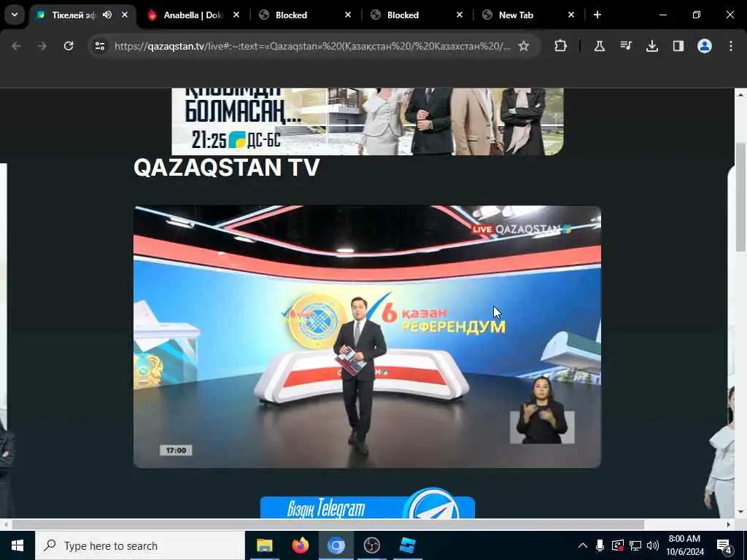
Task: Mute the tab audio speaker icon
Action: coord(107,15)
